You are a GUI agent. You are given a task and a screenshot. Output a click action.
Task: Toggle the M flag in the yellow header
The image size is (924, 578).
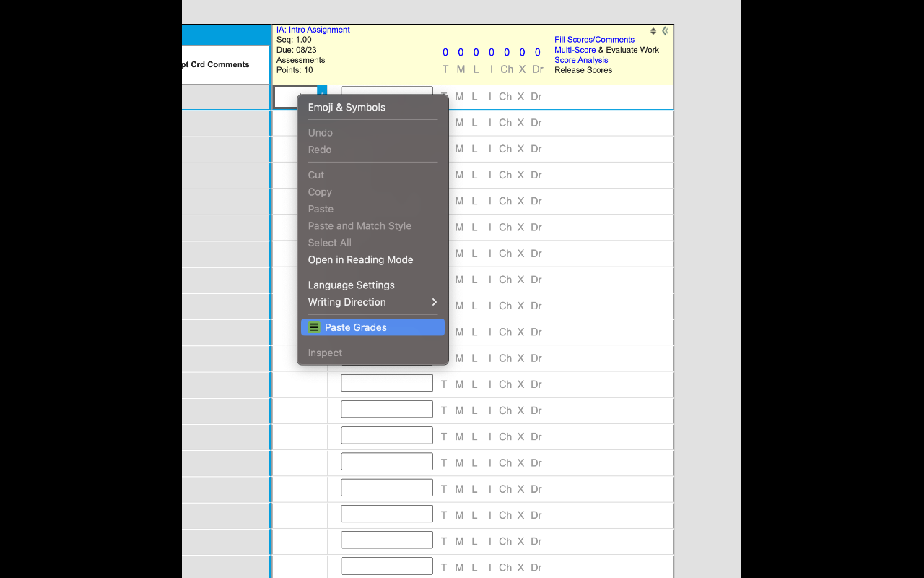point(461,69)
